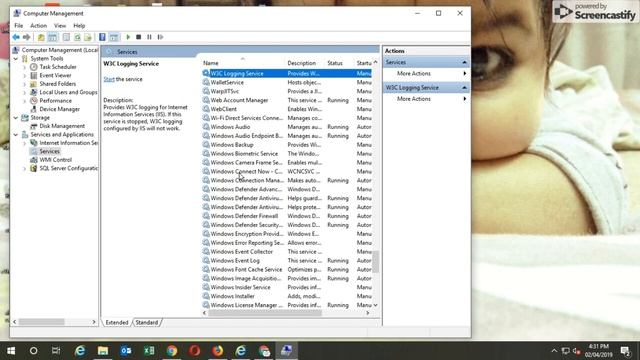This screenshot has width=640, height=360.
Task: Click the Export List toolbar icon
Action: tap(88, 37)
